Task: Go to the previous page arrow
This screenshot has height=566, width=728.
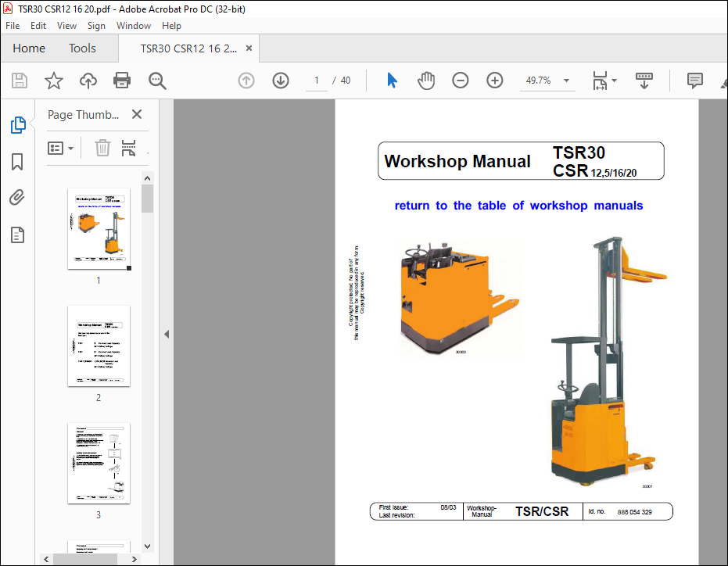Action: [x=246, y=81]
